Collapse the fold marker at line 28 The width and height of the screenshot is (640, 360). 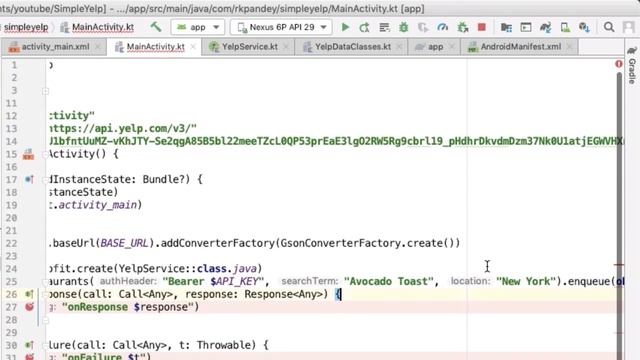[45, 320]
